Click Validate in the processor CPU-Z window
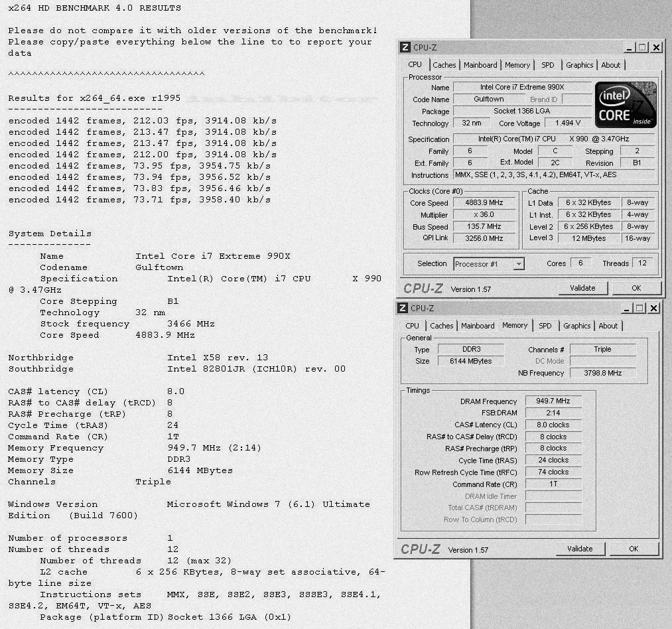 (583, 288)
